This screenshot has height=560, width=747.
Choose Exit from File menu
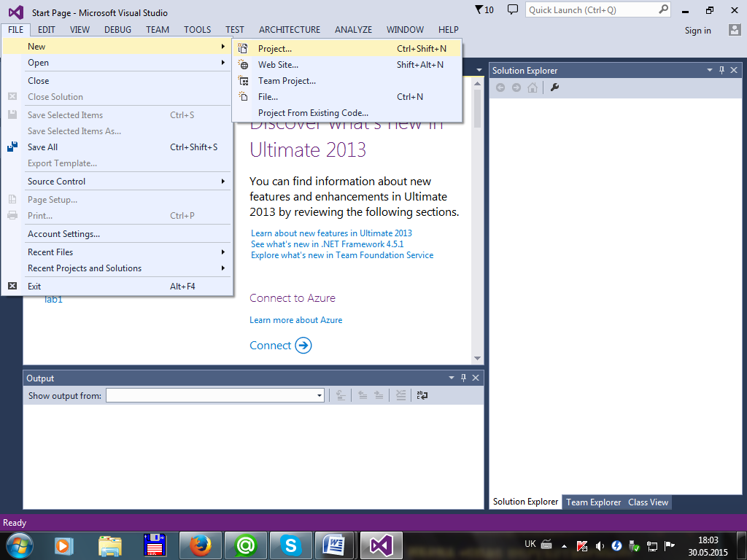[117, 286]
